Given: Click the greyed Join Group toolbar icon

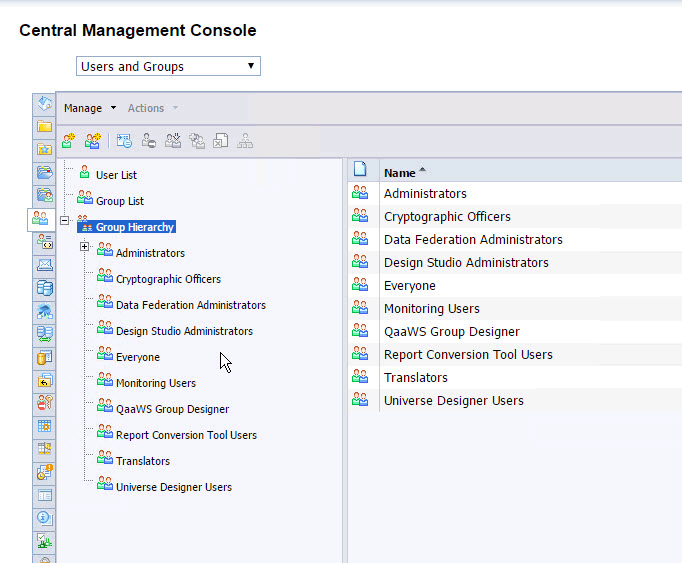Looking at the screenshot, I should 173,141.
